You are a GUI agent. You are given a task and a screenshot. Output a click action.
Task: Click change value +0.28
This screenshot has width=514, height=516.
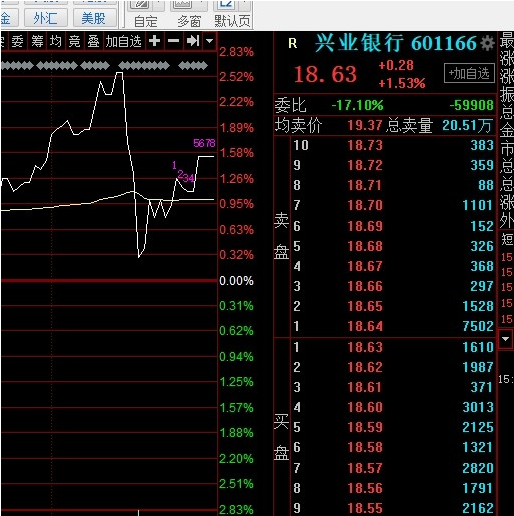[x=396, y=65]
